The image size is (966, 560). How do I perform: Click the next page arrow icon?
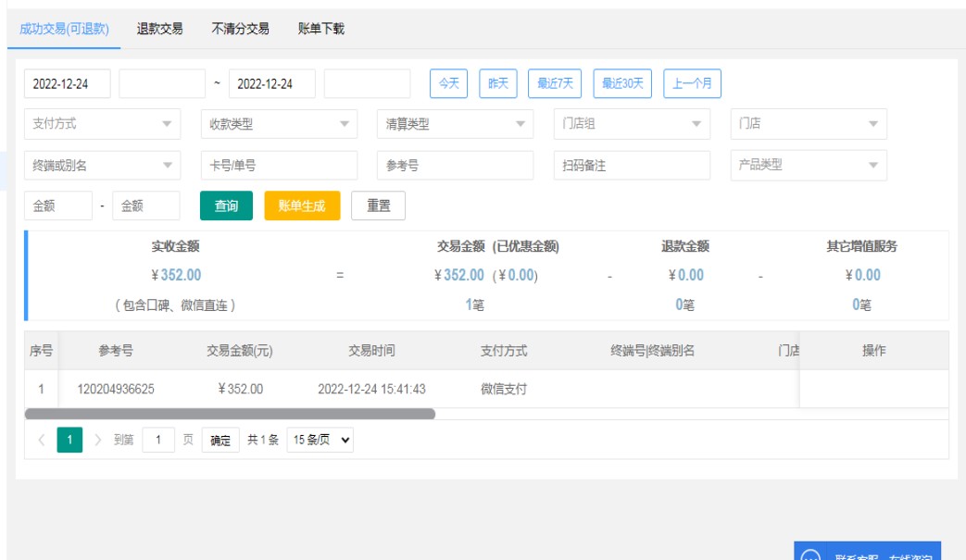click(x=98, y=441)
